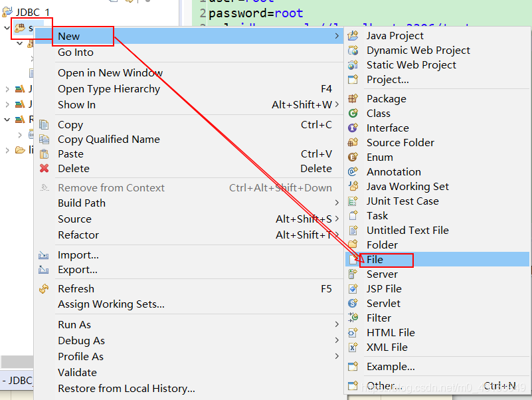This screenshot has height=400, width=532.
Task: Click the Enum icon
Action: 353,157
